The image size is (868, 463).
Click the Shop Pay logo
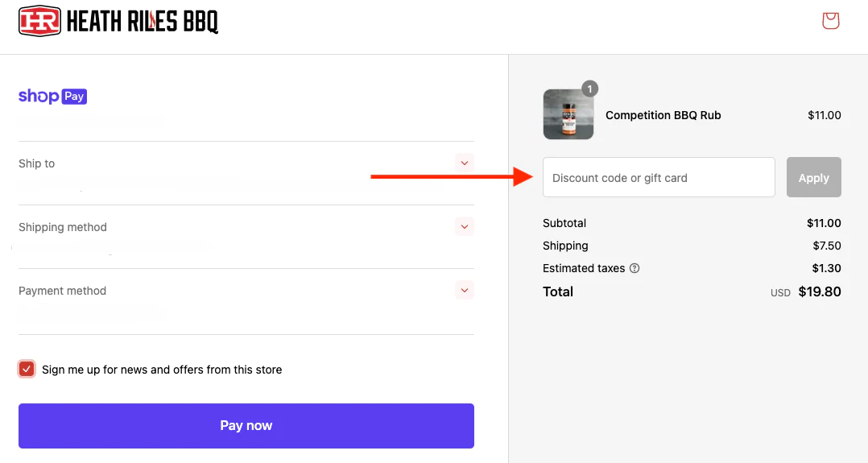pos(52,97)
